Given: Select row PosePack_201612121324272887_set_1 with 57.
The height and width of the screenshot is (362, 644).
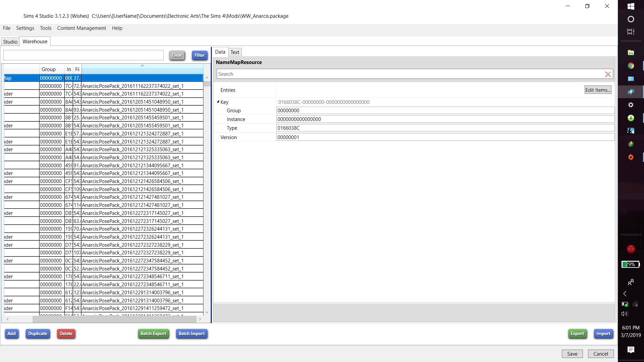Looking at the screenshot, I should 104,134.
